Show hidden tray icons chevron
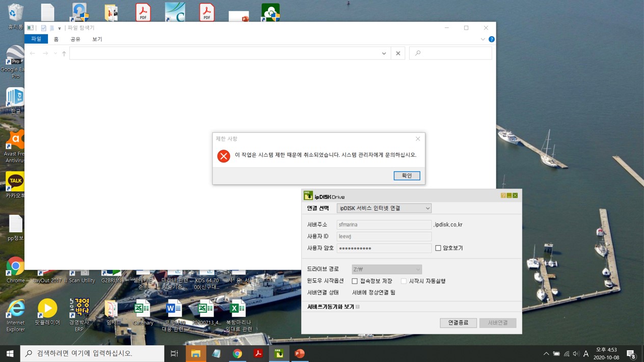Viewport: 644px width, 362px height. [x=546, y=353]
